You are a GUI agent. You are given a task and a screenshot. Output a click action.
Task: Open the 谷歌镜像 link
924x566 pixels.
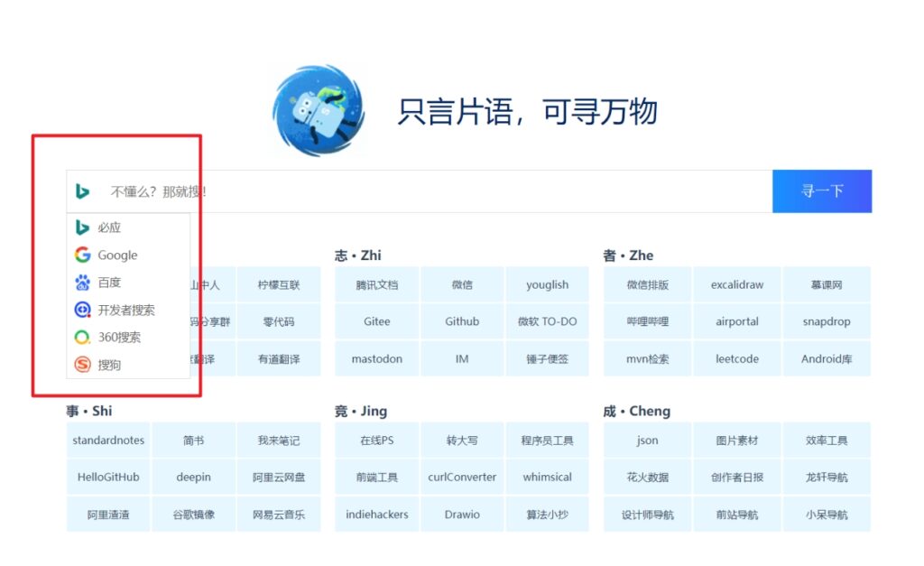coord(193,515)
